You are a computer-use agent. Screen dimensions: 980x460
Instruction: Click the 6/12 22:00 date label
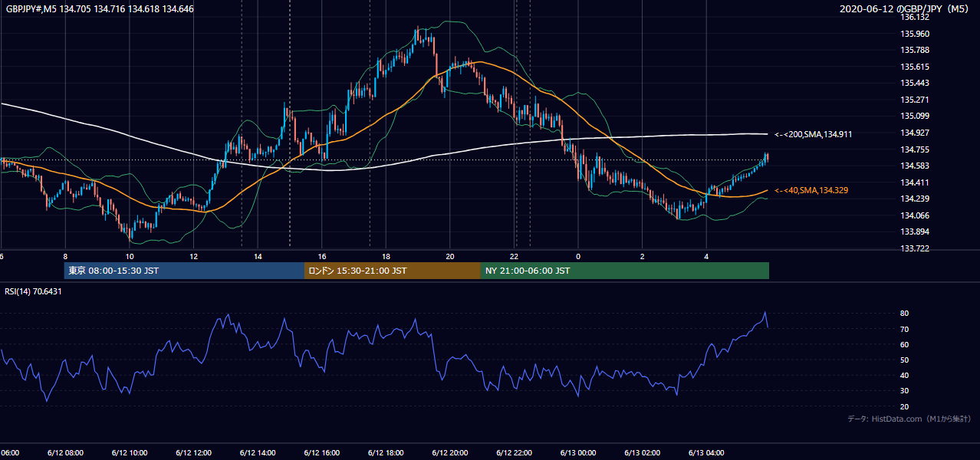coord(515,452)
